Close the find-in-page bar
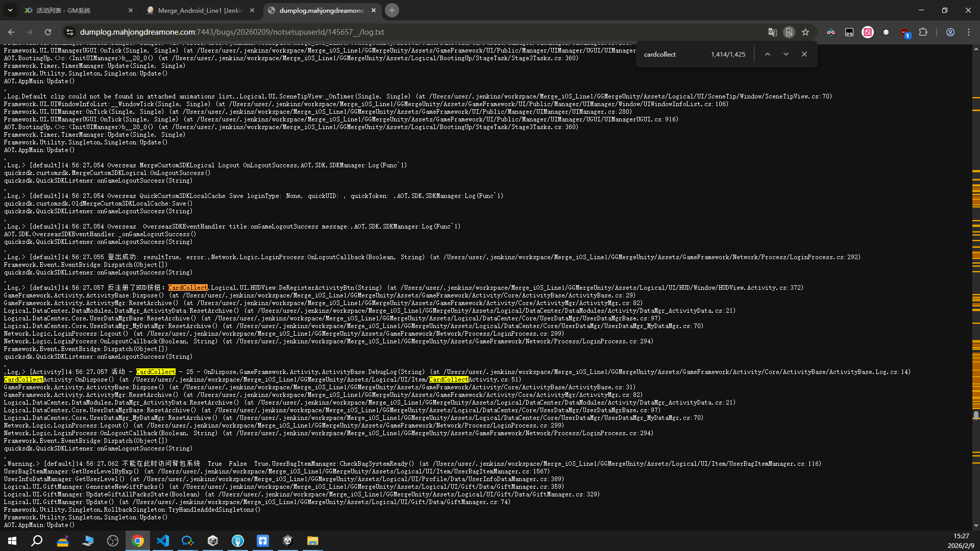Screen dimensions: 980x551 804,54
